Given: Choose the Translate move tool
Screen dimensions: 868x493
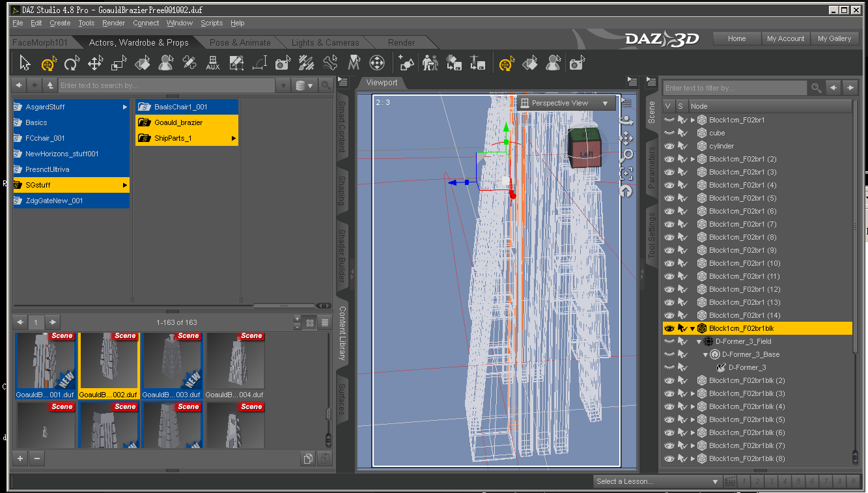Looking at the screenshot, I should 96,63.
